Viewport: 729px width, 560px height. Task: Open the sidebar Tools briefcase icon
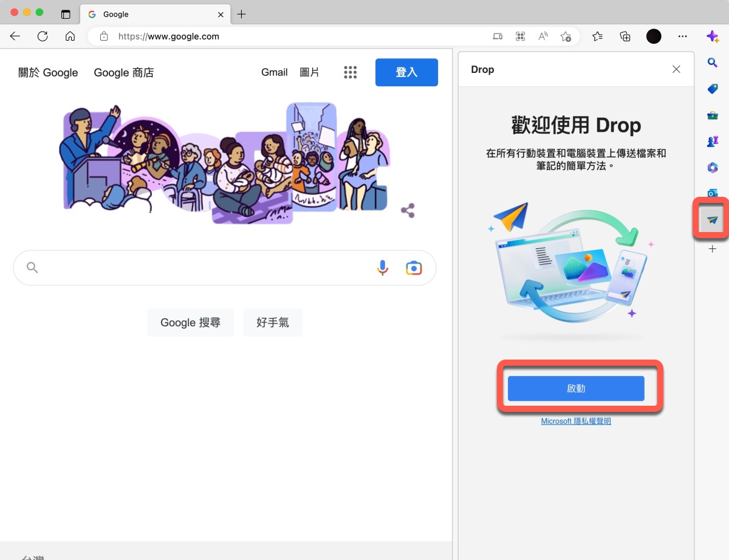coord(713,115)
